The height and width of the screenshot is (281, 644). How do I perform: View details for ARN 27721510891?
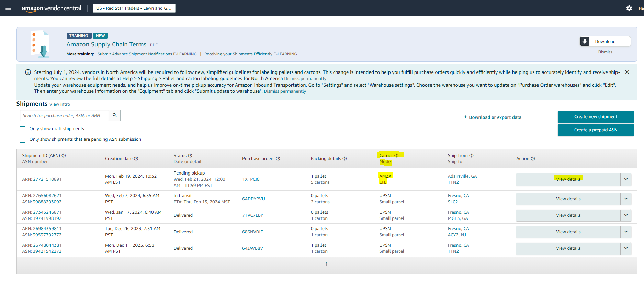(568, 179)
